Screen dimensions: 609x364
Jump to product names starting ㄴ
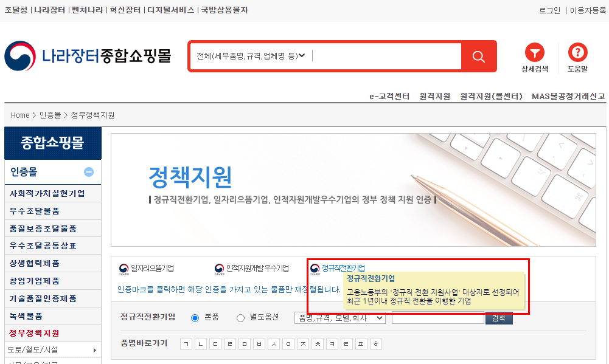pyautogui.click(x=201, y=344)
